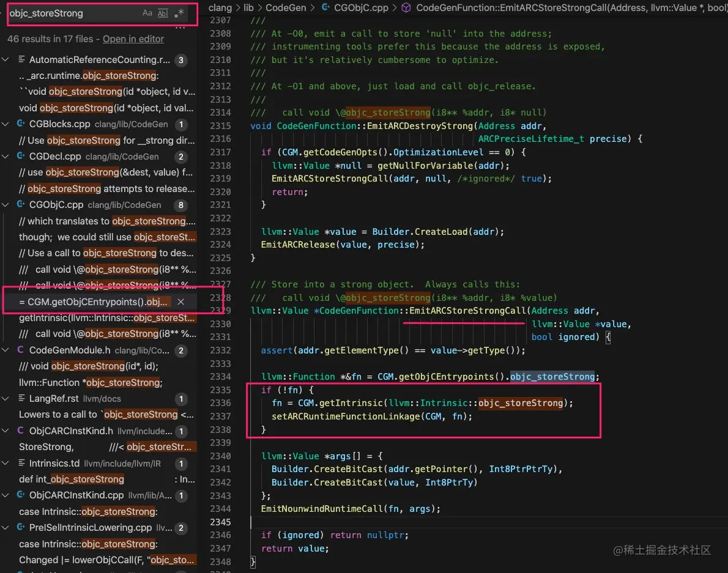Click 'setARCRuntimeFunctionLinkage' call on line 2337
Screen dimensions: 728x573
pos(346,416)
